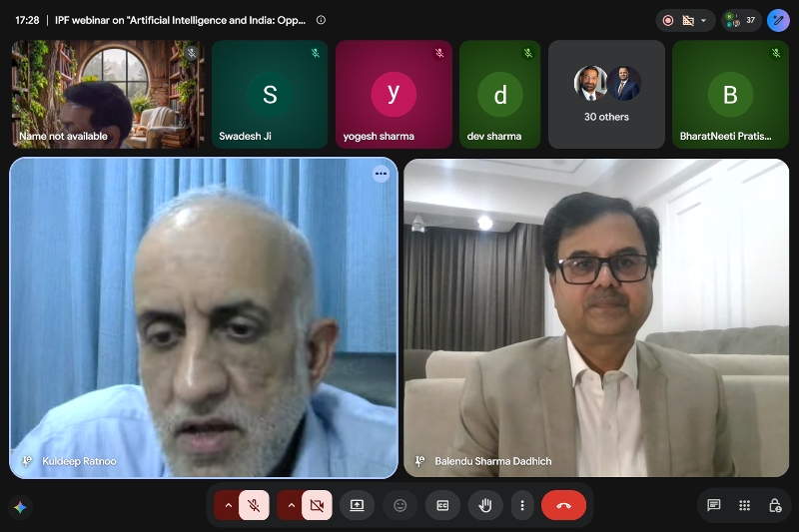Open the activities grid icon
799x532 pixels.
[744, 505]
